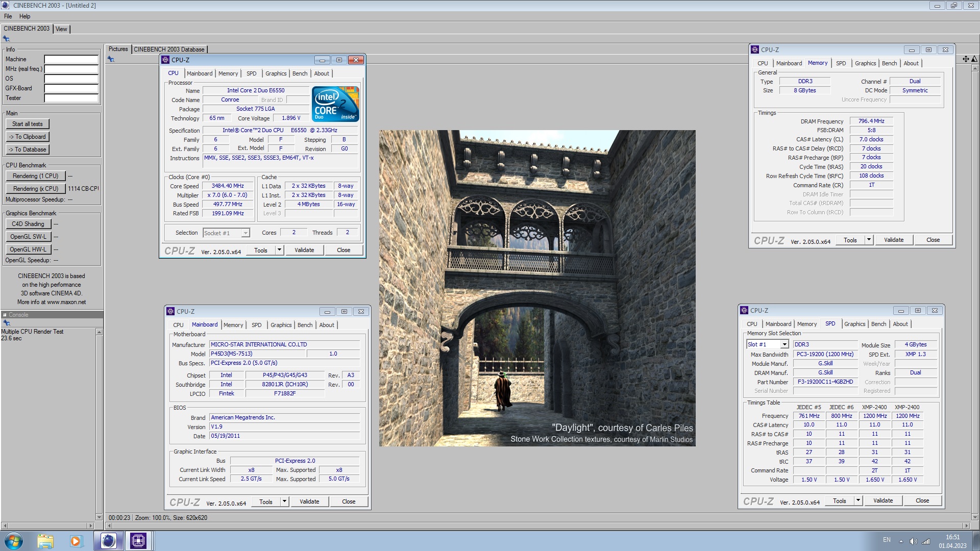980x551 pixels.
Task: Open the Bench tab in the CPU window
Action: [300, 73]
